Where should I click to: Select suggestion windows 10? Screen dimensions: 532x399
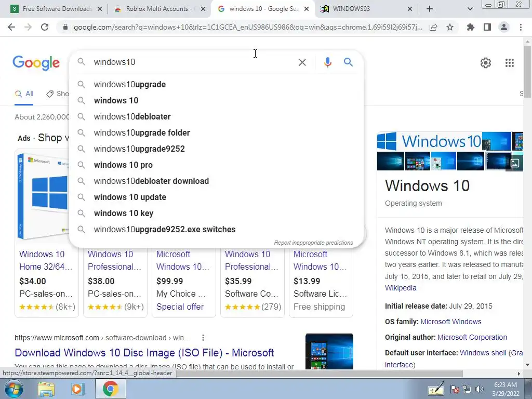click(216, 100)
